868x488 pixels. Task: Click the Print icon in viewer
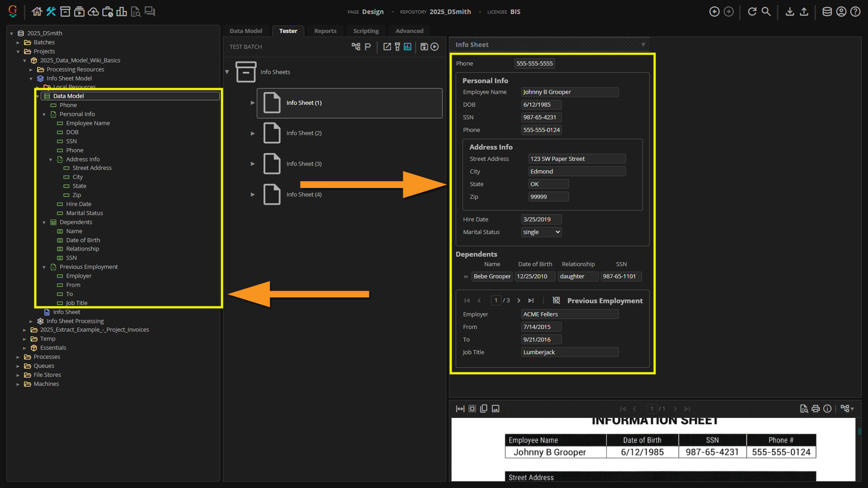tap(816, 409)
